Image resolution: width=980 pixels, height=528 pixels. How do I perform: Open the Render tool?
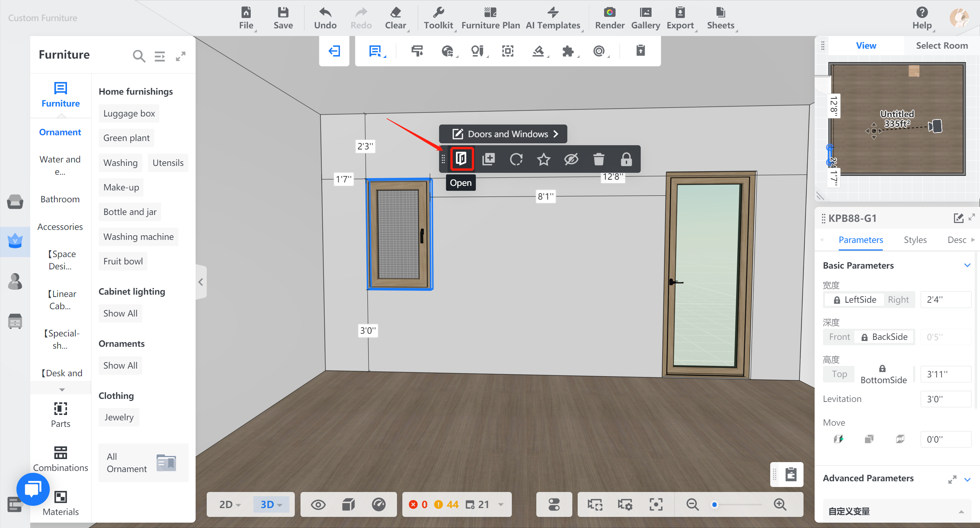[609, 18]
